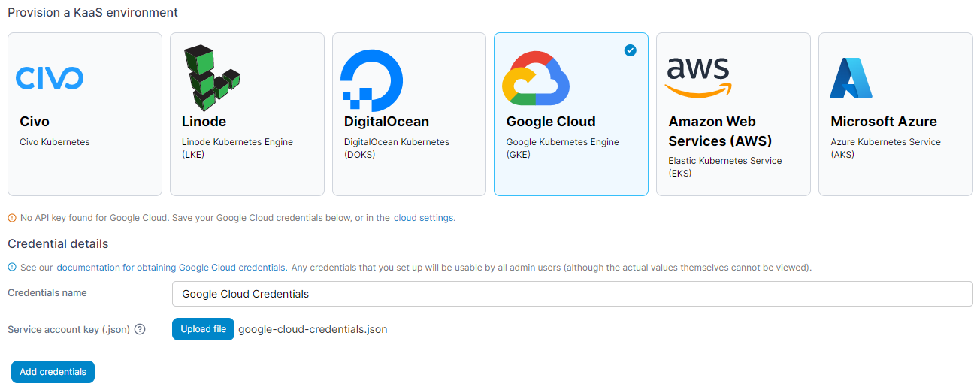Click the google-cloud-credentials.json file name

click(x=313, y=329)
